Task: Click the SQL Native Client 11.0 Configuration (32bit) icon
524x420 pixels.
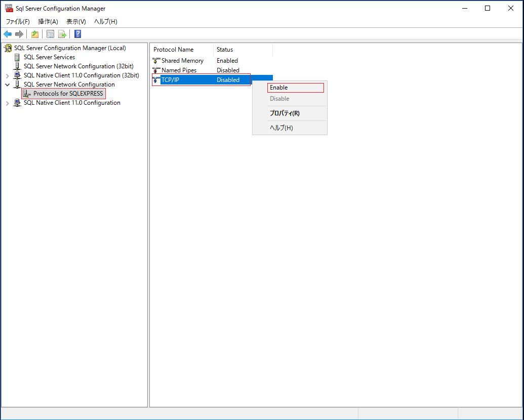Action: (x=17, y=75)
